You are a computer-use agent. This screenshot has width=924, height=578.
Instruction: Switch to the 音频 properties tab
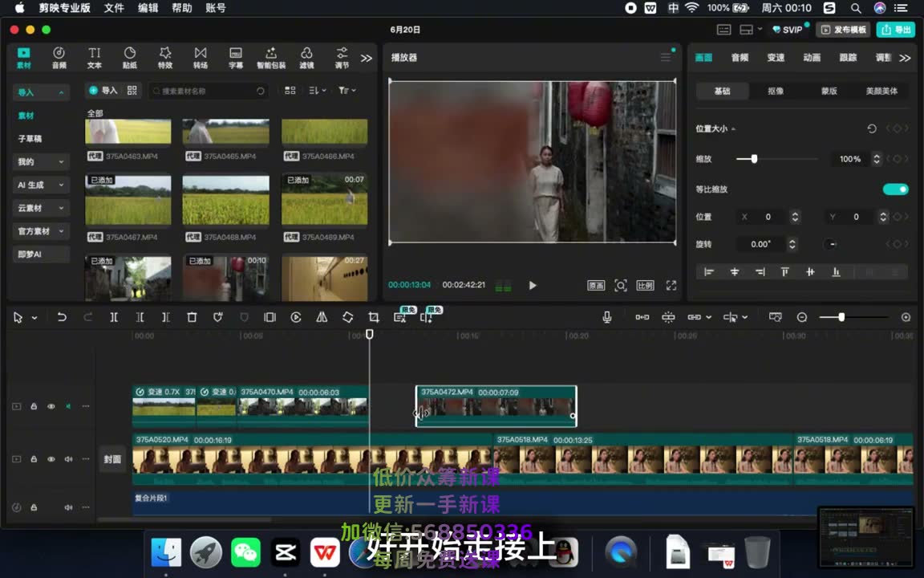[x=740, y=57]
